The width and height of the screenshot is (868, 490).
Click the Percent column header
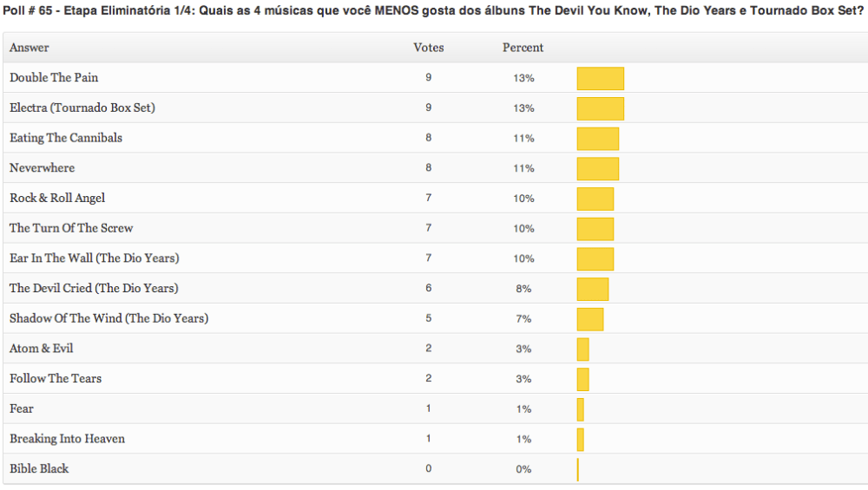523,48
